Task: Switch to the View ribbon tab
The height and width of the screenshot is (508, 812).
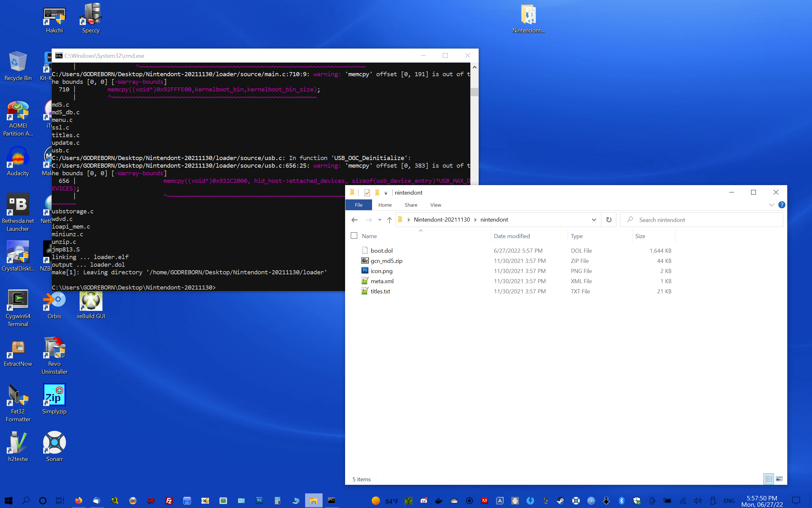Action: coord(435,205)
